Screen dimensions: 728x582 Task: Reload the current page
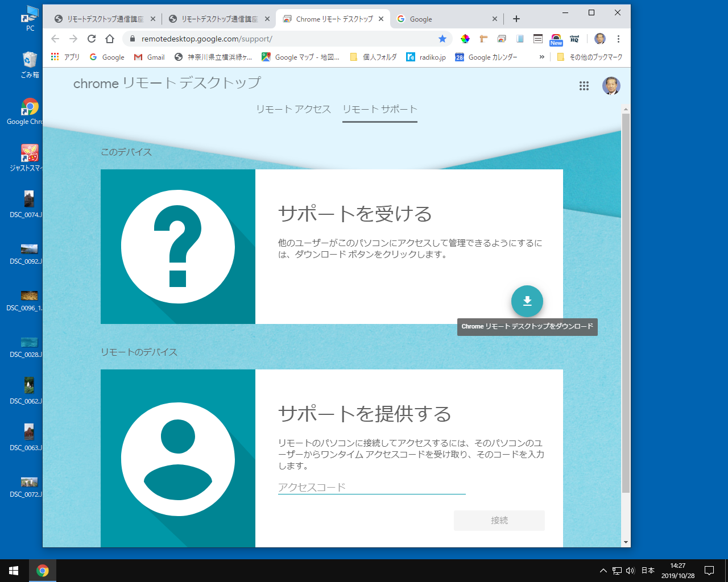(92, 39)
